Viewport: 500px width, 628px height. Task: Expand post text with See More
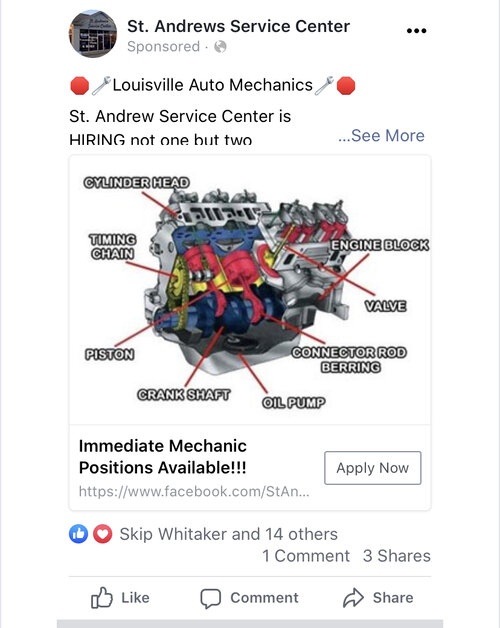point(381,136)
